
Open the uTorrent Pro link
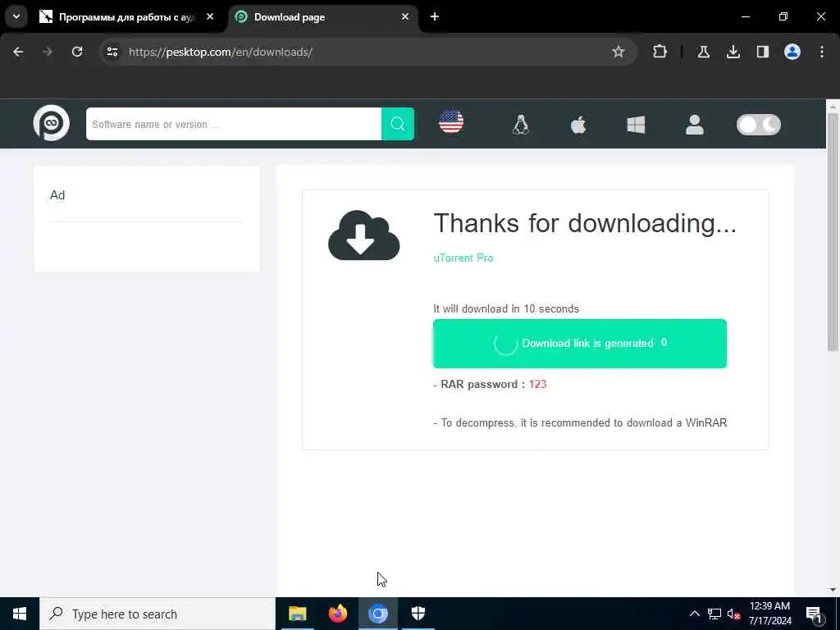click(x=463, y=258)
